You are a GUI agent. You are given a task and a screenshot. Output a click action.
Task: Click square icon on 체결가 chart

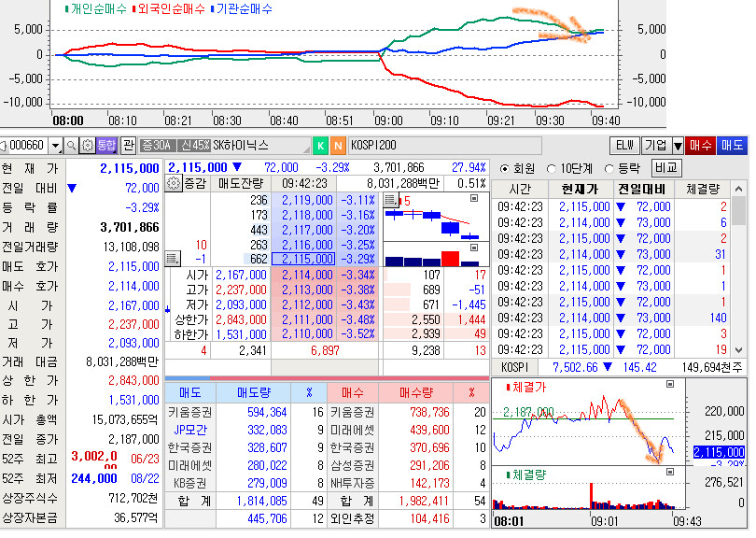coord(670,384)
